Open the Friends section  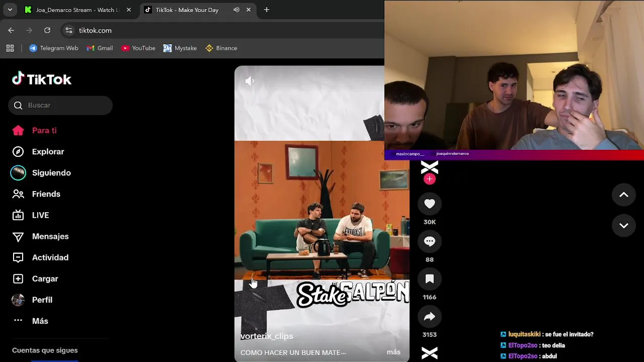[x=46, y=194]
